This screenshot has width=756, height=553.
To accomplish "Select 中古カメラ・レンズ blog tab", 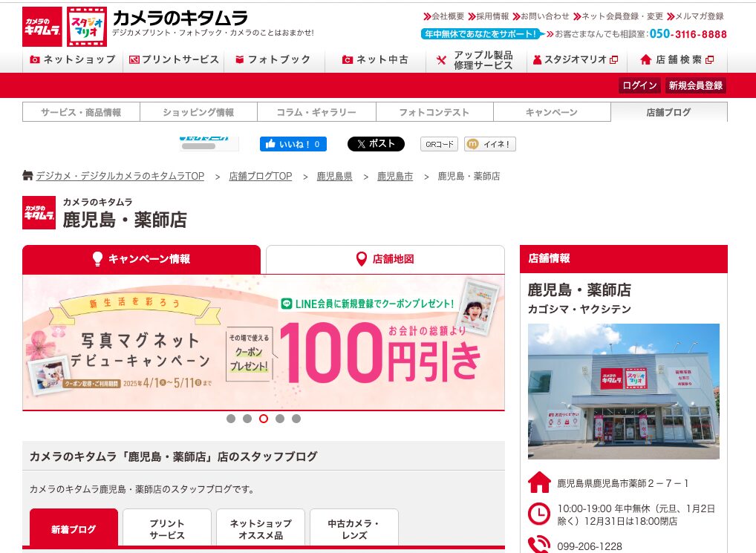I will click(x=354, y=529).
